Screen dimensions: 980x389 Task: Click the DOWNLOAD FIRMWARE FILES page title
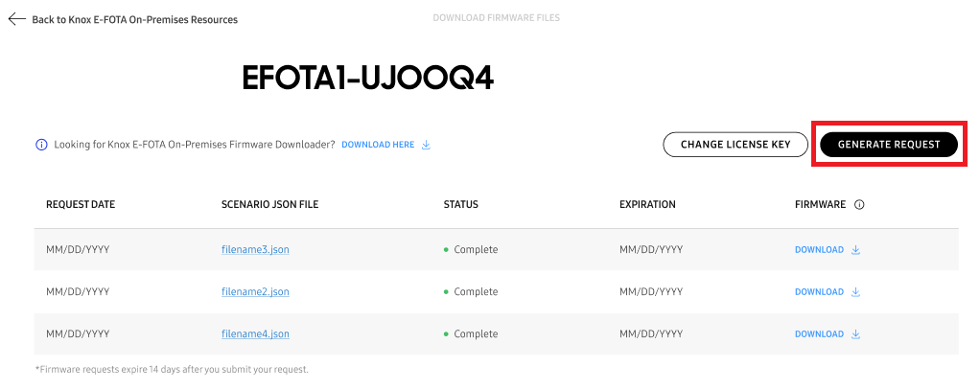[497, 18]
